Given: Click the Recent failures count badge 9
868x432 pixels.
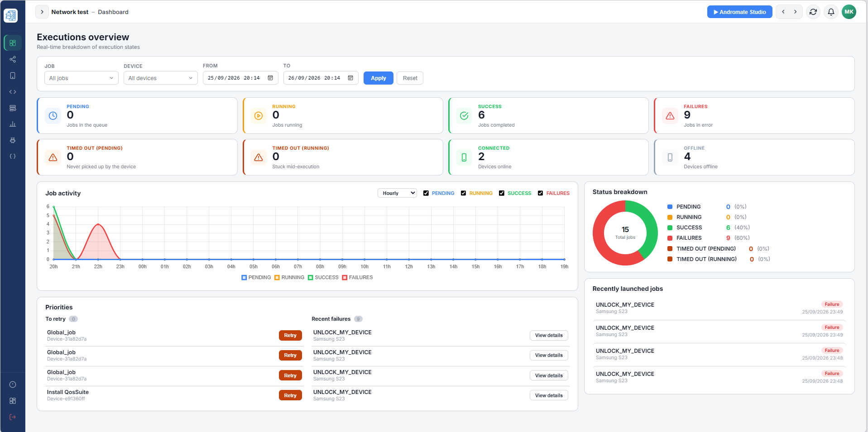Looking at the screenshot, I should [358, 319].
